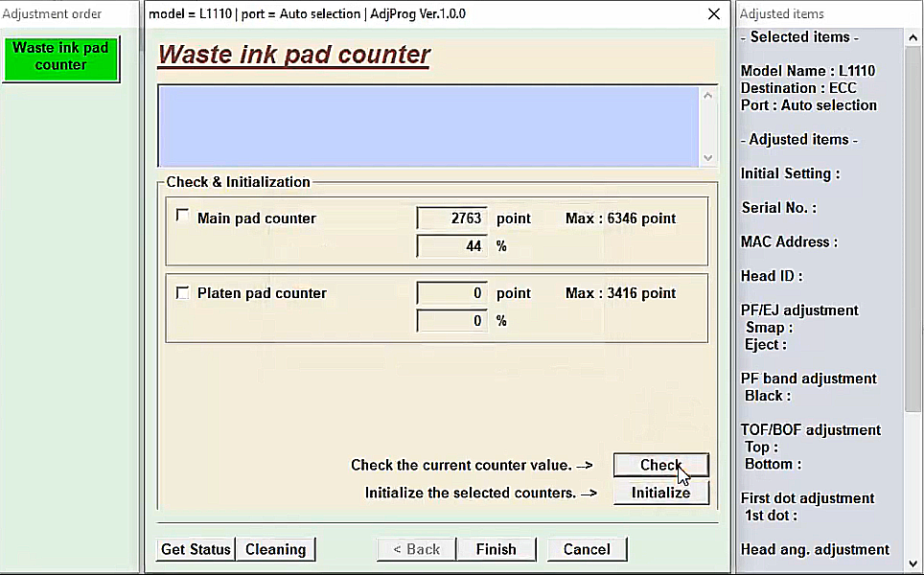Click the Finish button
Image resolution: width=924 pixels, height=575 pixels.
[x=496, y=549]
